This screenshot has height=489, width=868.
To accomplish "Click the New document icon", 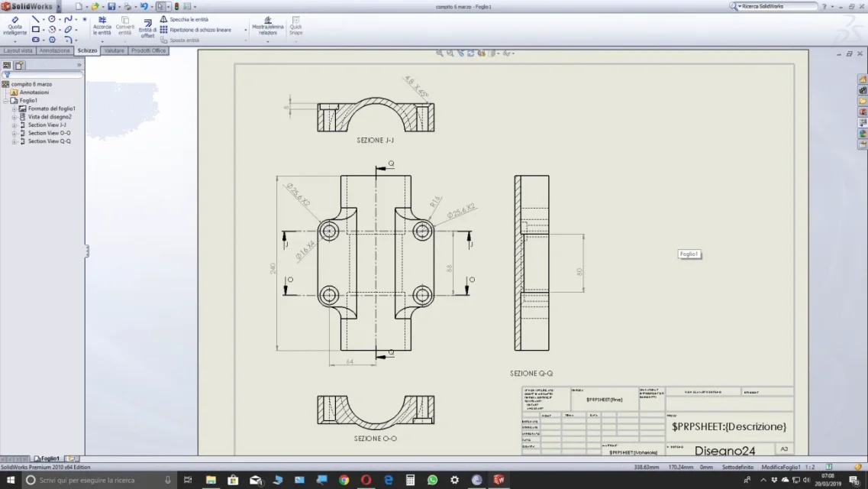I will tap(79, 7).
